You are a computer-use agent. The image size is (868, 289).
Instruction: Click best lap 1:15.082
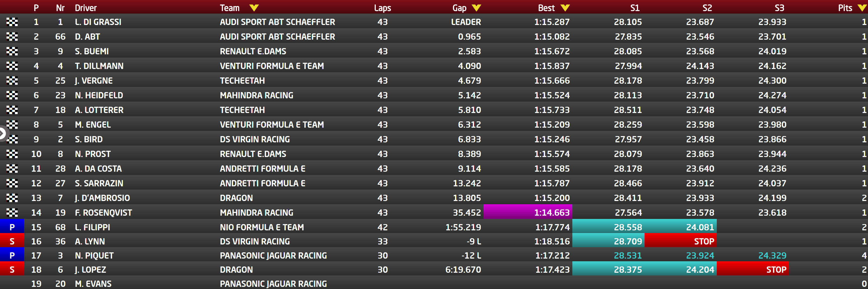552,36
